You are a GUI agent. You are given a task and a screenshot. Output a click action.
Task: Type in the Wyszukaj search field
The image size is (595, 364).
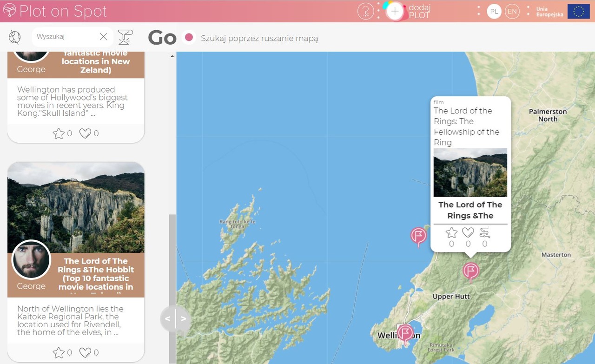[65, 37]
